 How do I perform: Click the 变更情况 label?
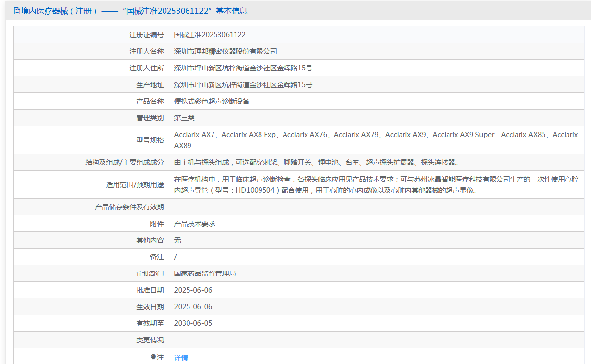pyautogui.click(x=150, y=340)
